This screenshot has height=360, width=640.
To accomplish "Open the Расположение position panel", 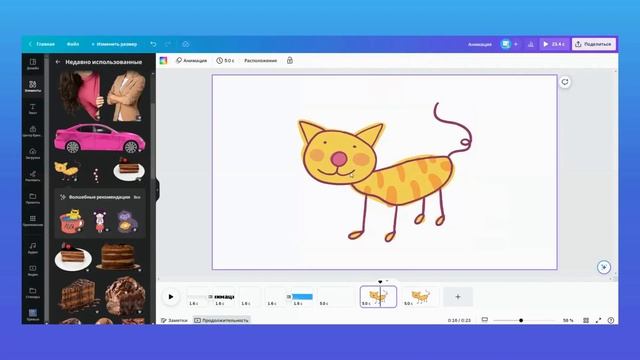I will pyautogui.click(x=260, y=60).
